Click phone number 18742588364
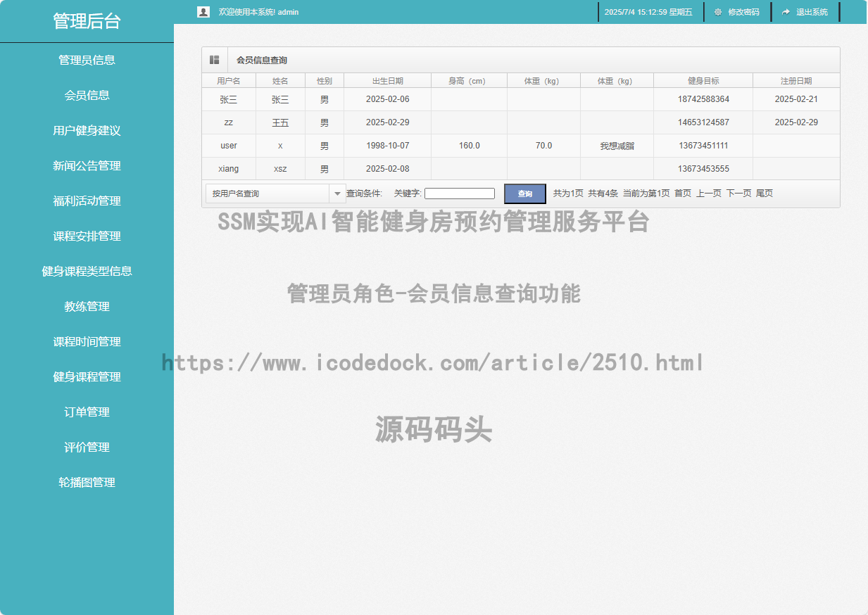Screen dimensions: 868x615 pyautogui.click(x=703, y=99)
